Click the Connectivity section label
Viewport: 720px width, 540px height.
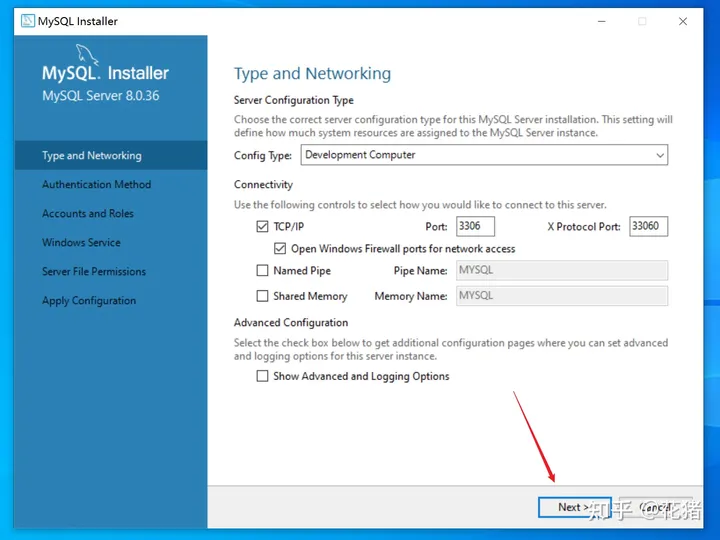263,185
